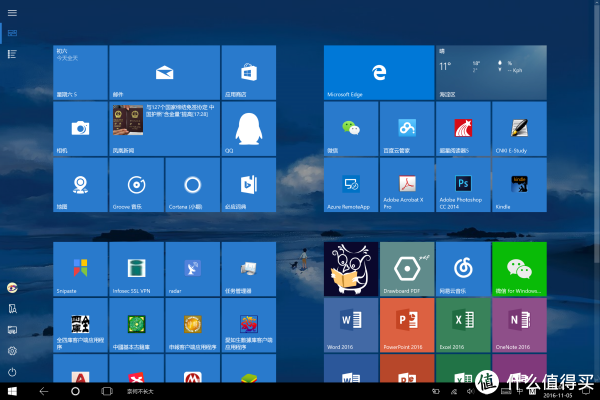The width and height of the screenshot is (600, 400).
Task: Open the colorful dragon icon tile
Action: pos(249,325)
